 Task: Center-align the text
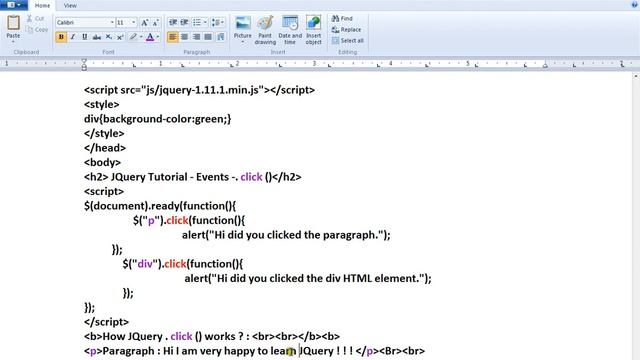pos(184,37)
